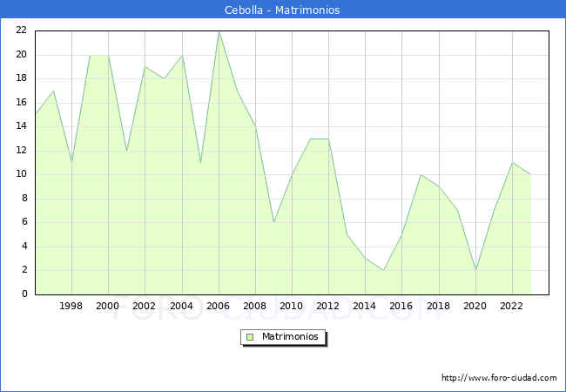Click the y-axis value 10
Image resolution: width=566 pixels, height=392 pixels.
pos(21,174)
